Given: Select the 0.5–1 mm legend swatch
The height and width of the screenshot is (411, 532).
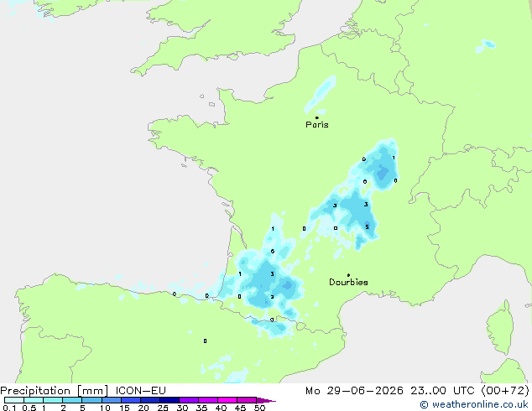Looking at the screenshot, I should click(34, 400).
